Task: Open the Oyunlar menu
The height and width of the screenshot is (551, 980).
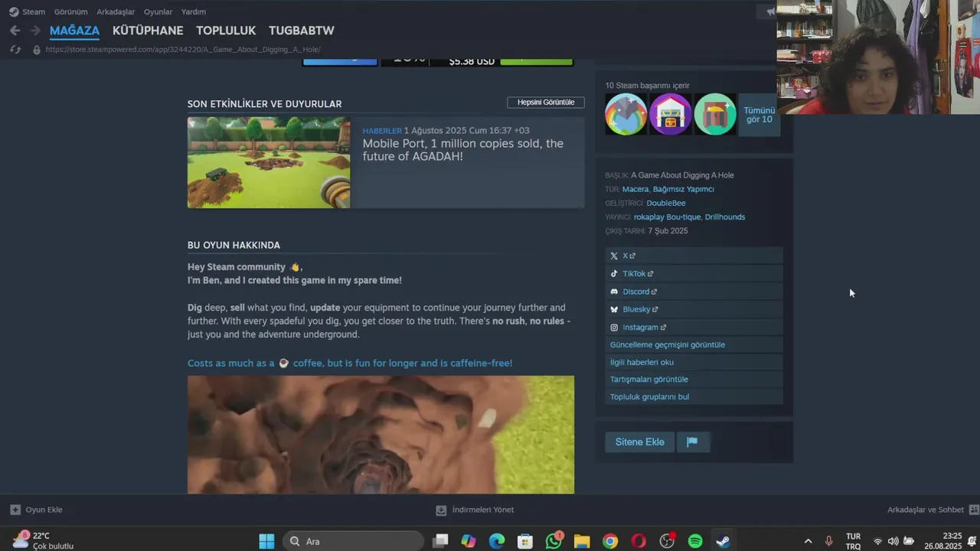Action: tap(158, 11)
